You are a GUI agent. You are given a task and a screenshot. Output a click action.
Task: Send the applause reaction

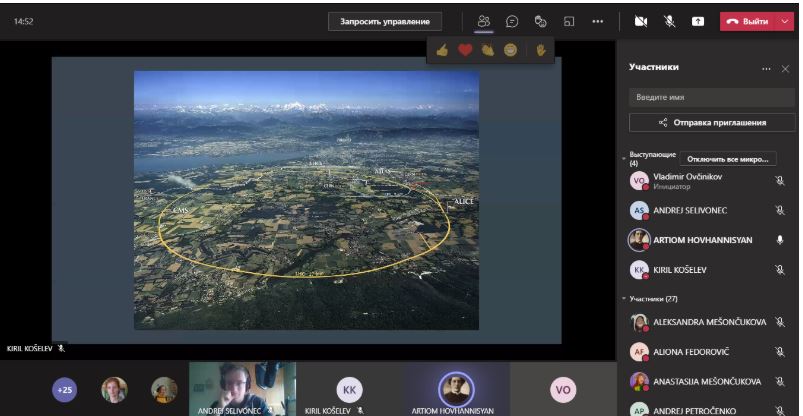(x=488, y=50)
